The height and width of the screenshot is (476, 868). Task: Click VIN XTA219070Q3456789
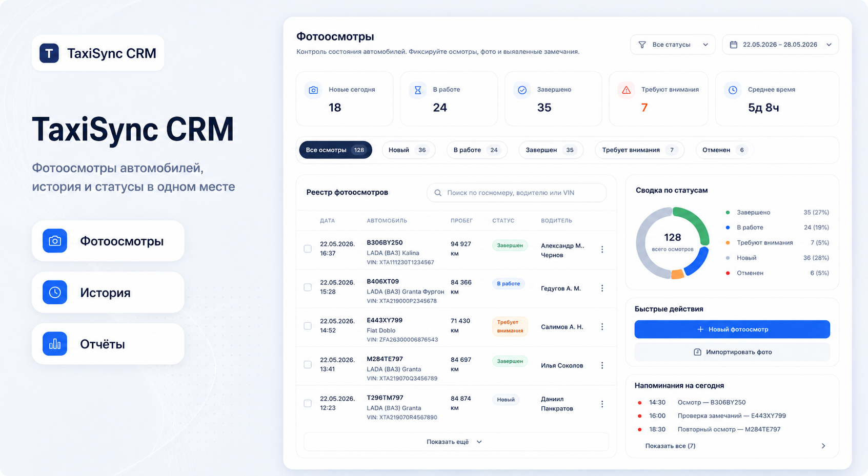(402, 379)
